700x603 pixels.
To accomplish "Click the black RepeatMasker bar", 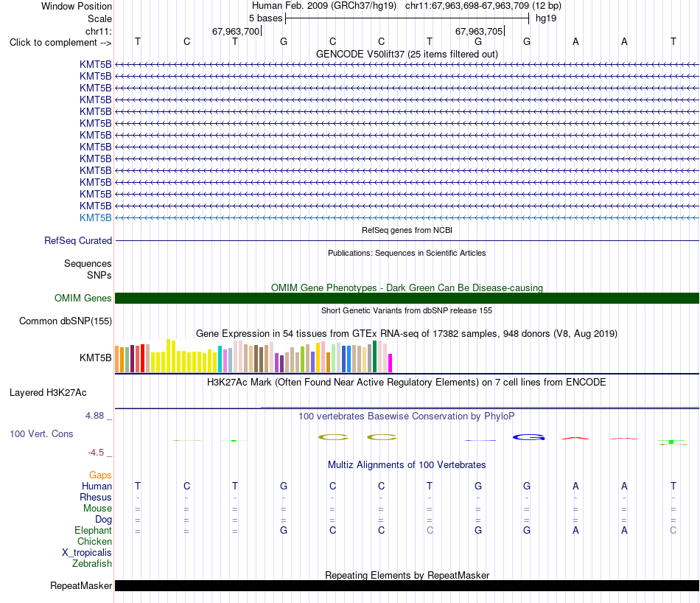I will pos(407,585).
